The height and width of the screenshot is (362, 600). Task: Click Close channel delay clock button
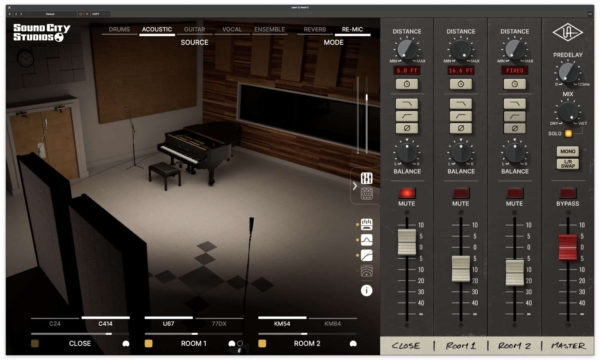(x=407, y=84)
